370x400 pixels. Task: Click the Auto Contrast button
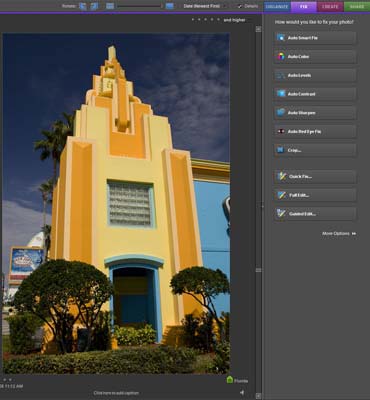[x=315, y=94]
